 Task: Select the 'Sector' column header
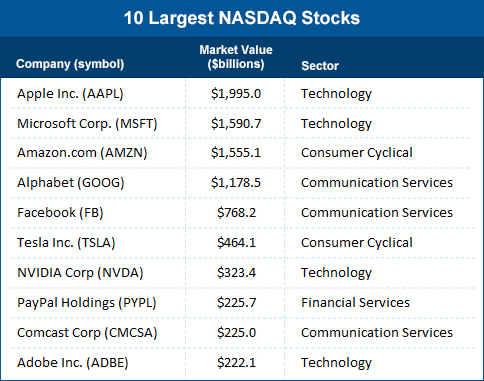click(320, 66)
